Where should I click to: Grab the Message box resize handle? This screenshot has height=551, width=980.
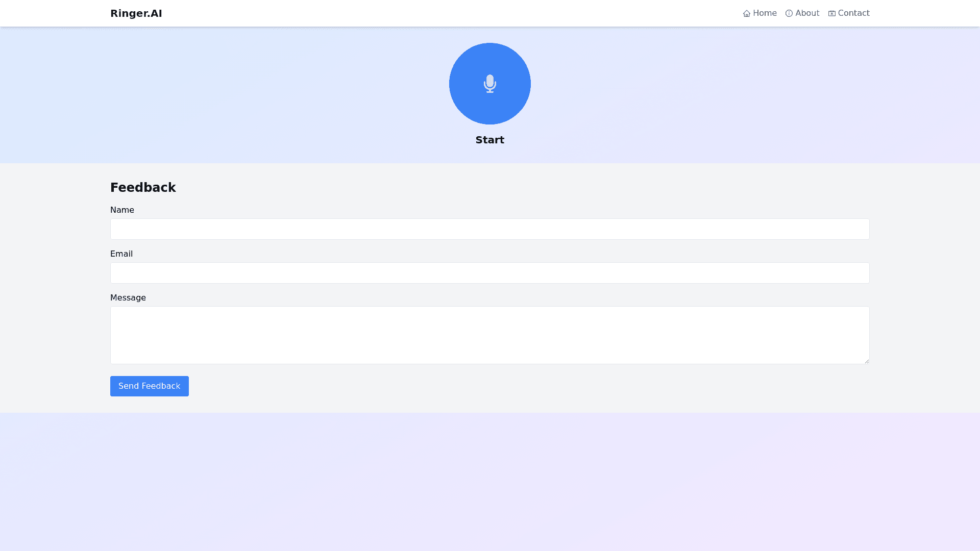pos(866,361)
